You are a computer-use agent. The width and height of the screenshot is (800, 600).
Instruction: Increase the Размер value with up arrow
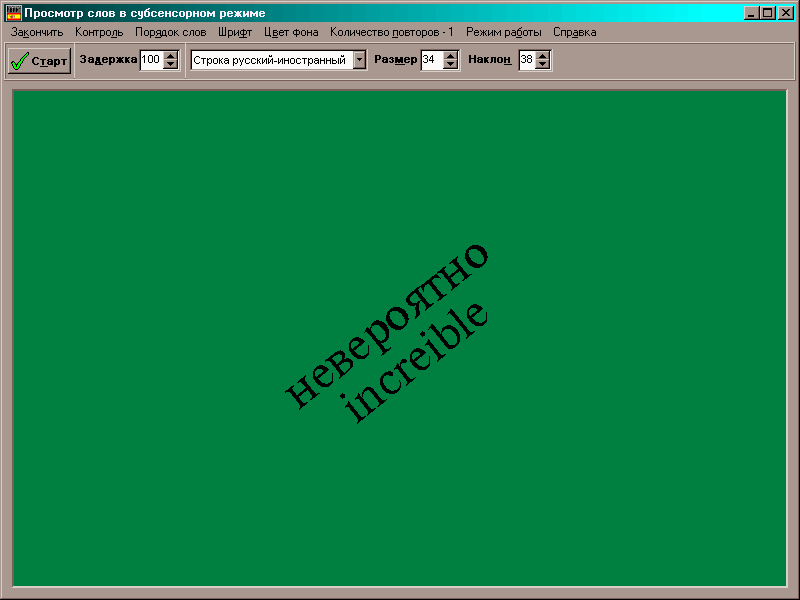click(x=450, y=56)
